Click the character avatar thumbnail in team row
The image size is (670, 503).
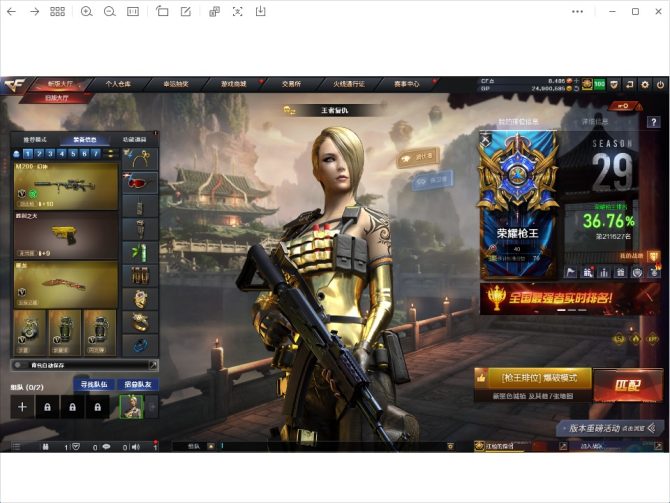point(132,406)
